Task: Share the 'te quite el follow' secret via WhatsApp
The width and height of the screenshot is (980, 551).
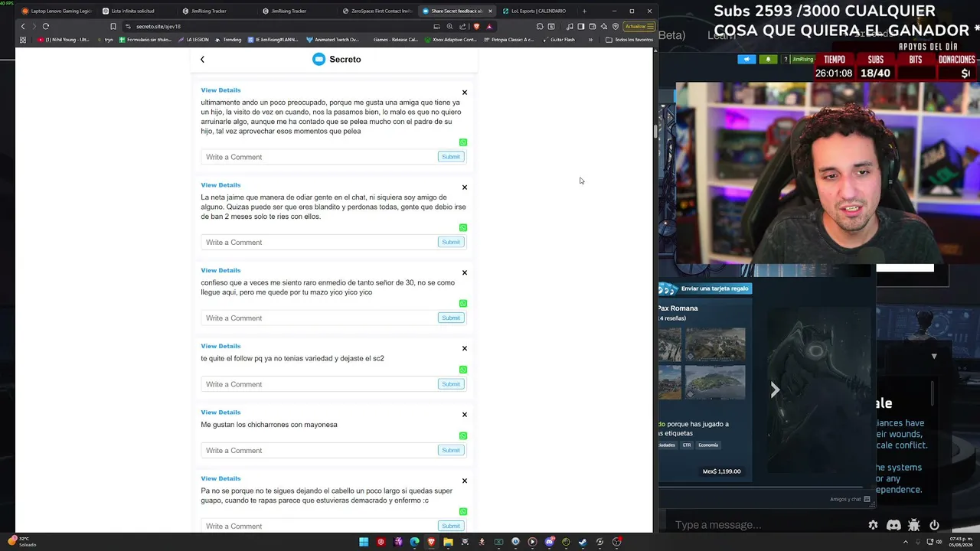Action: coord(463,370)
